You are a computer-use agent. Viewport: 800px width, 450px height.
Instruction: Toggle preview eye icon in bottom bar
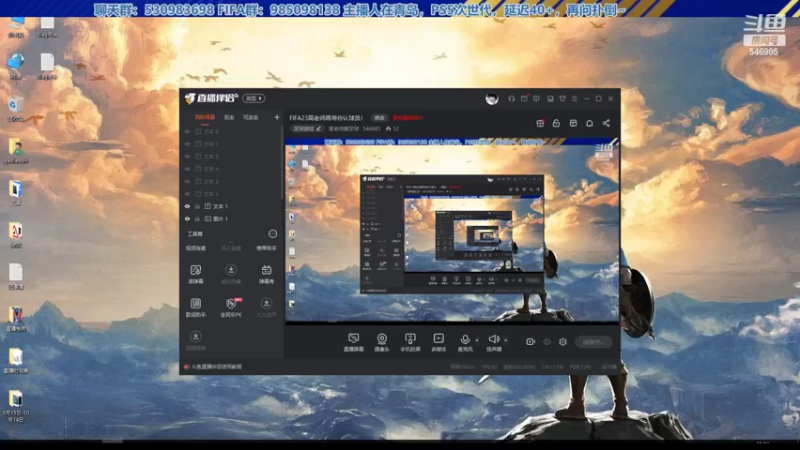(547, 341)
